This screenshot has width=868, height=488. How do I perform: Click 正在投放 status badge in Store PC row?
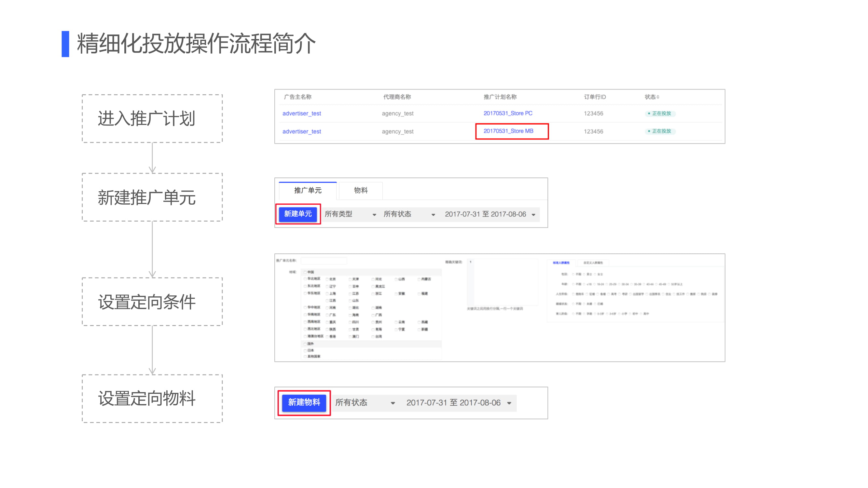click(660, 114)
